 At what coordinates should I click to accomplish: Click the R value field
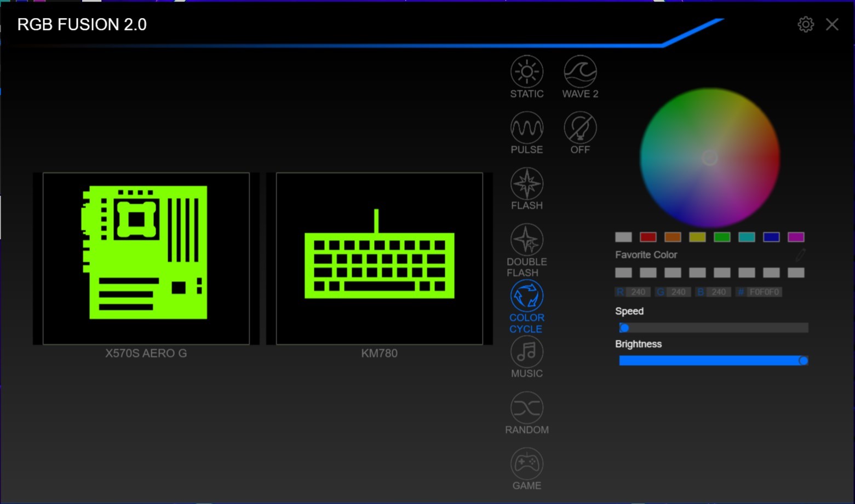tap(638, 292)
